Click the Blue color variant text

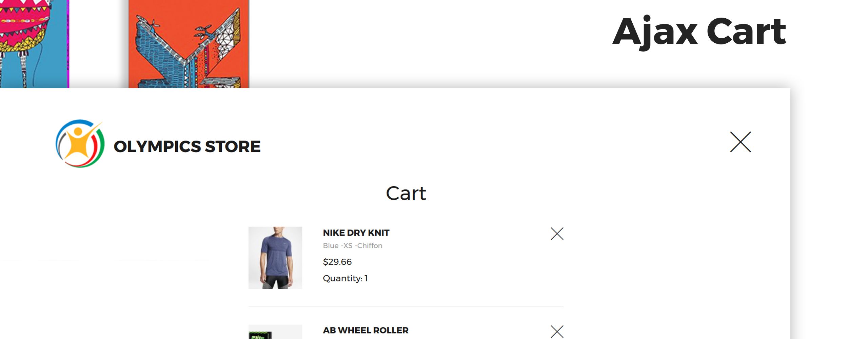[331, 246]
